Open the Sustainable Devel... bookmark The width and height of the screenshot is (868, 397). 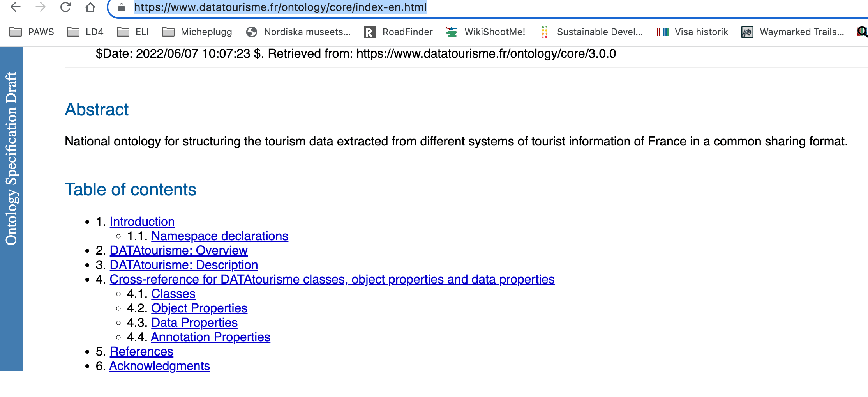(x=591, y=32)
